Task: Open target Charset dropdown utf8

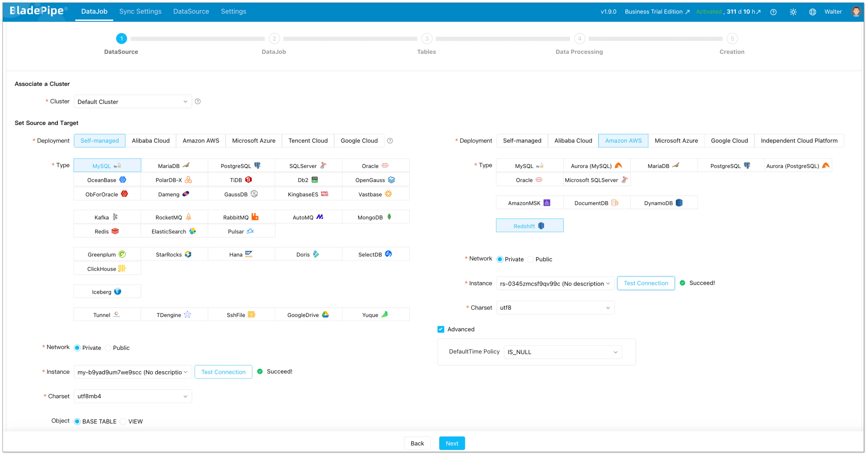Action: (555, 307)
